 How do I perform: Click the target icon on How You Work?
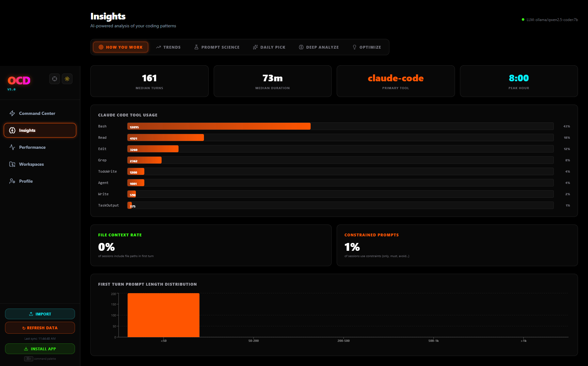[101, 47]
